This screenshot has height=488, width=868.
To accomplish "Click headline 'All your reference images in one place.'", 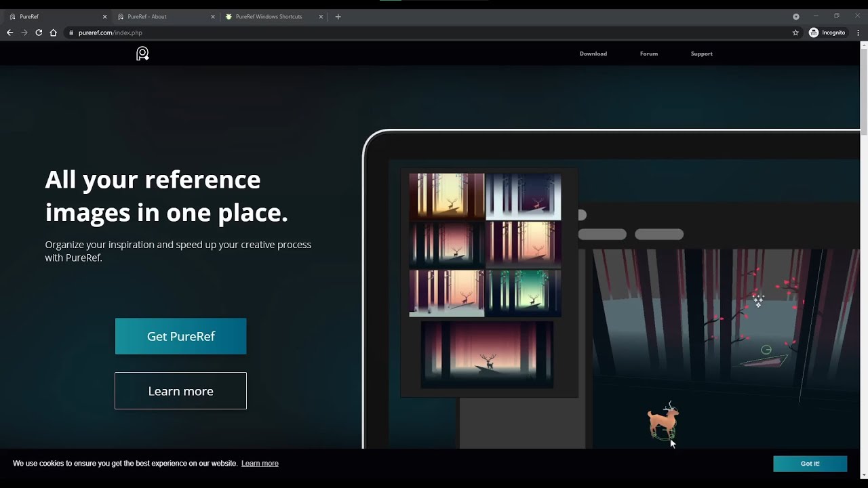I will [167, 196].
